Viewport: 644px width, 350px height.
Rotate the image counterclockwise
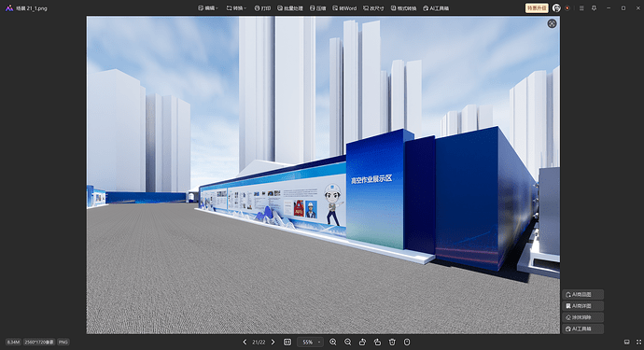click(362, 342)
